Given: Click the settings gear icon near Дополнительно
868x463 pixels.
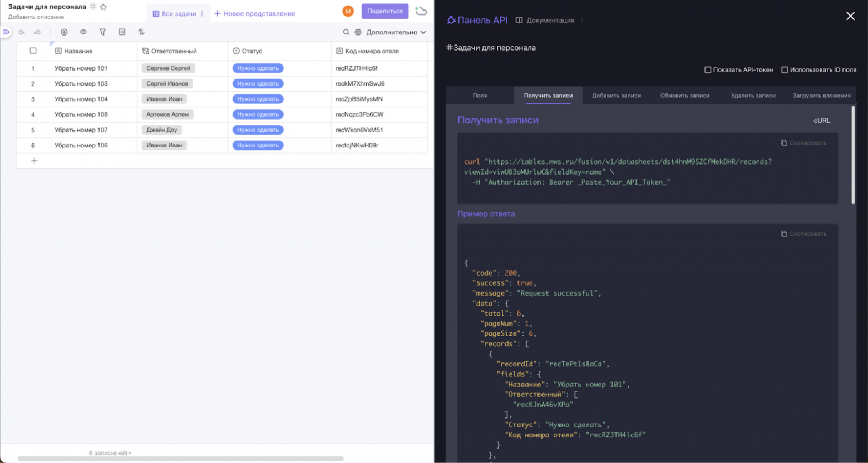Looking at the screenshot, I should coord(359,32).
